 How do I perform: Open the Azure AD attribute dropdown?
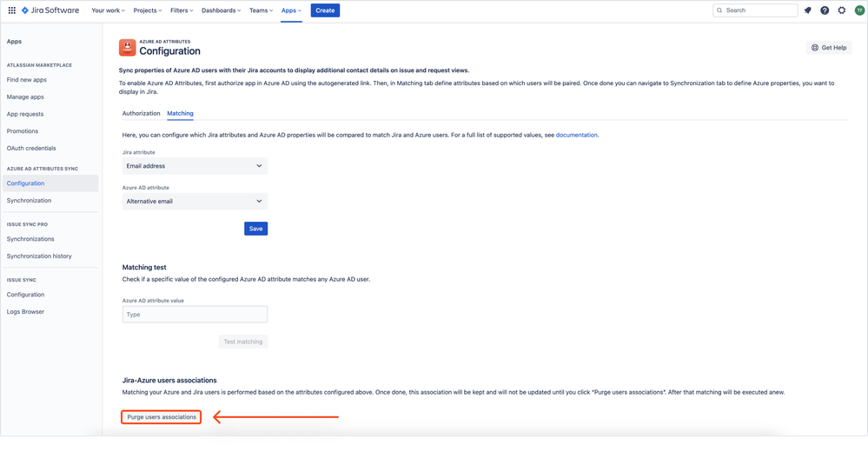(x=195, y=202)
